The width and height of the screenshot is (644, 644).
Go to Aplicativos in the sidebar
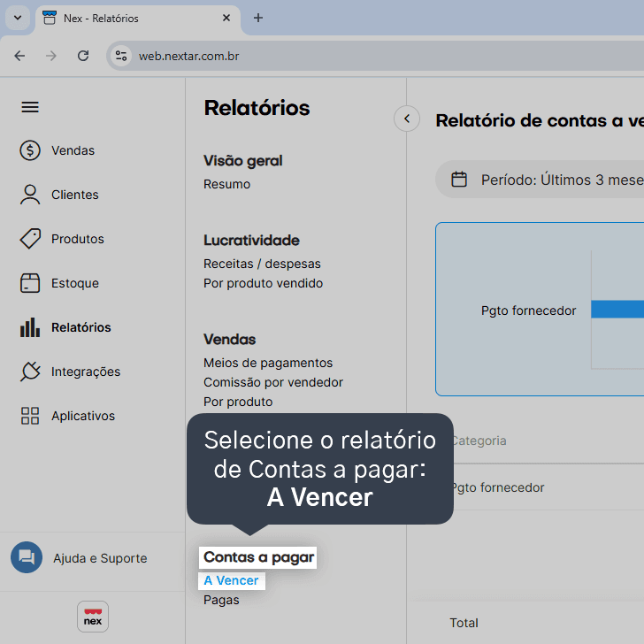(x=83, y=416)
